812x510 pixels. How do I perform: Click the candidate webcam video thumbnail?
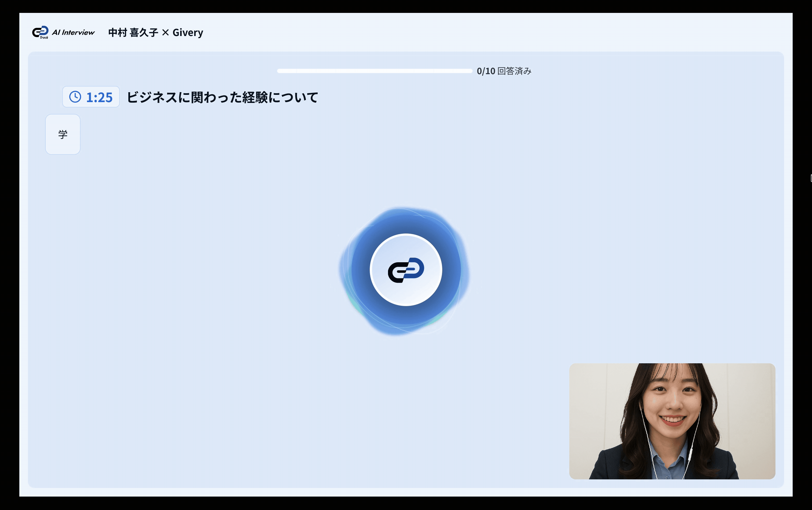pos(672,421)
